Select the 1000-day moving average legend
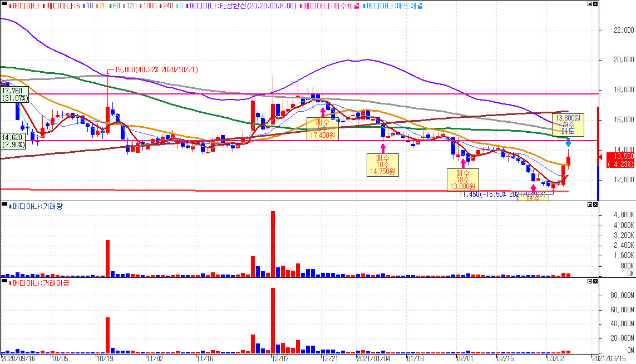Image resolution: width=636 pixels, height=364 pixels. pyautogui.click(x=148, y=6)
